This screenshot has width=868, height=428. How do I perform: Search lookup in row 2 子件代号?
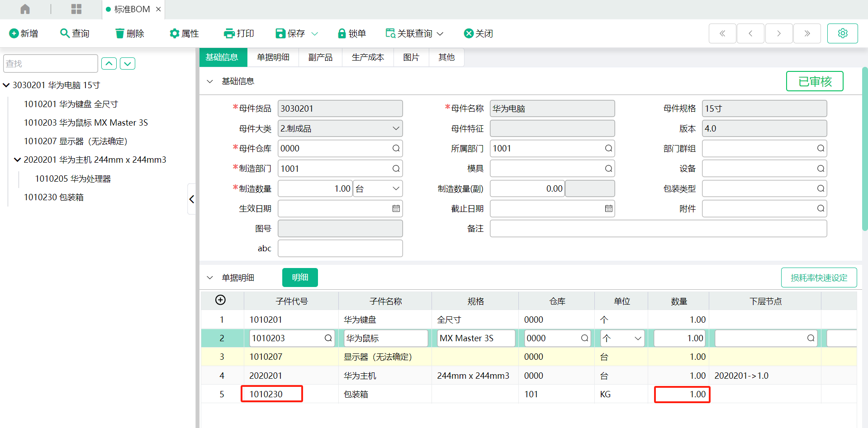328,338
